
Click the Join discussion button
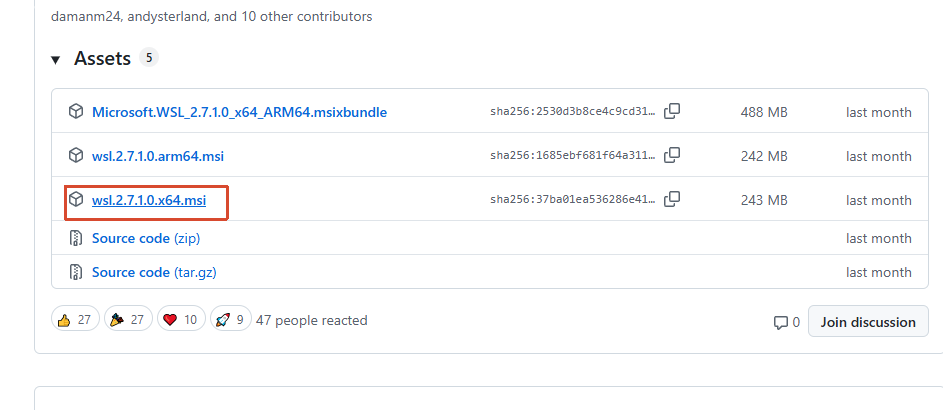coord(868,322)
